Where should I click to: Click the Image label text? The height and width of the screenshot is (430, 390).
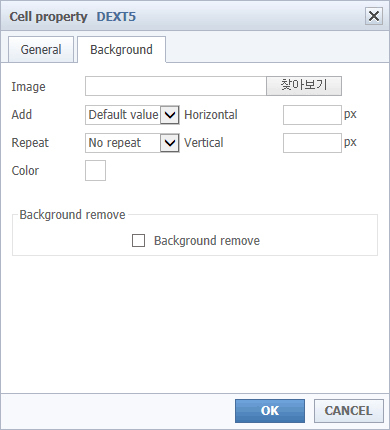click(x=28, y=87)
